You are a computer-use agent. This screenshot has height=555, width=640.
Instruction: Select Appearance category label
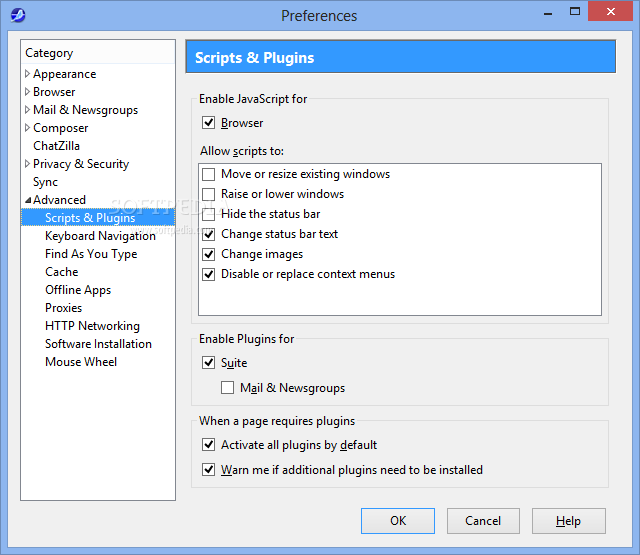tap(64, 74)
